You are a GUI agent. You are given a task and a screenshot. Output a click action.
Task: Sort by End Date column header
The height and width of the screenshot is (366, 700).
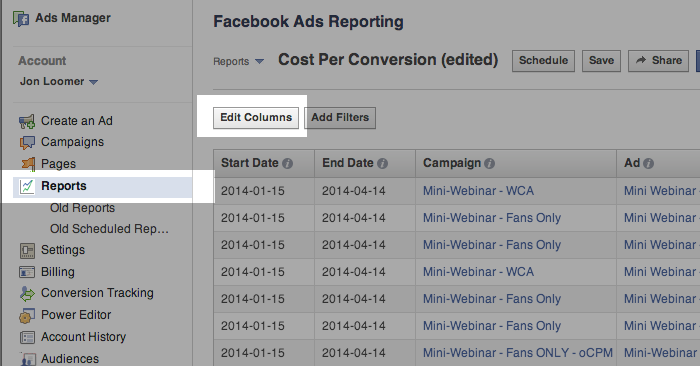pos(348,163)
